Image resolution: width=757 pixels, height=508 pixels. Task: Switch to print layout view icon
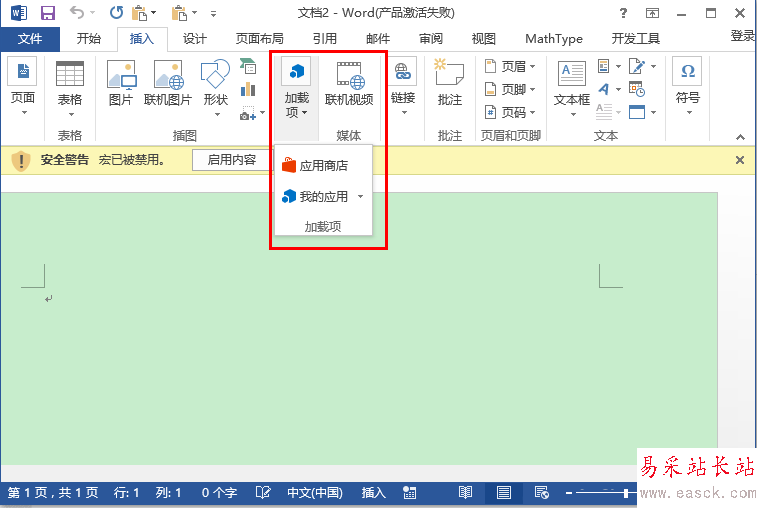(x=504, y=492)
